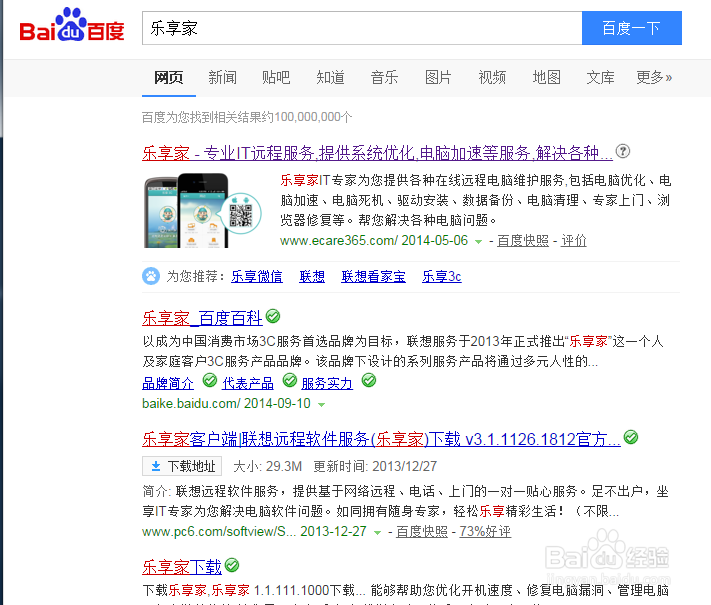
Task: Switch to the 新闻 tab
Action: pyautogui.click(x=222, y=78)
